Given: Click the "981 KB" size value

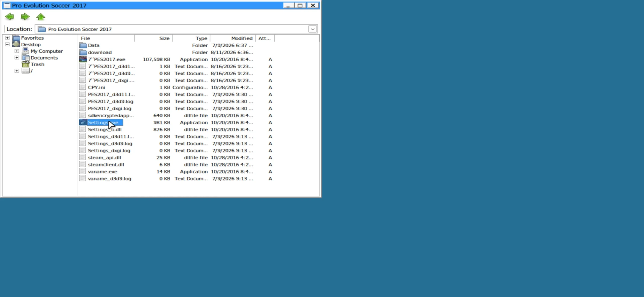Looking at the screenshot, I should pos(162,123).
